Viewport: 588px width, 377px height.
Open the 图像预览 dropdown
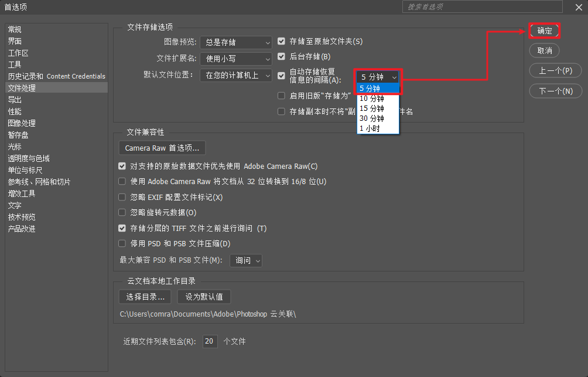236,42
